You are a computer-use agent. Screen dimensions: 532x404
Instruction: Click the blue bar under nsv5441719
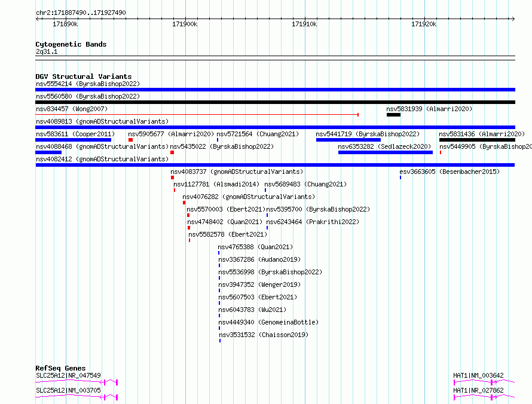[x=348, y=140]
